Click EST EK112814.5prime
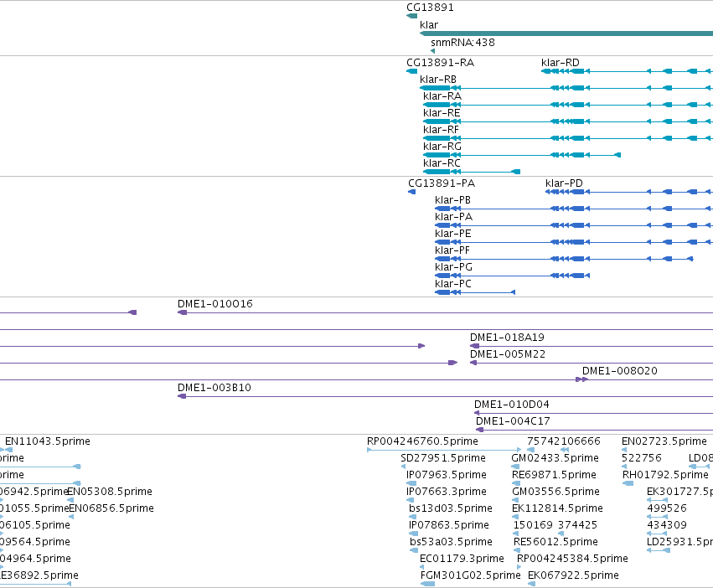713x588 pixels. pyautogui.click(x=557, y=508)
